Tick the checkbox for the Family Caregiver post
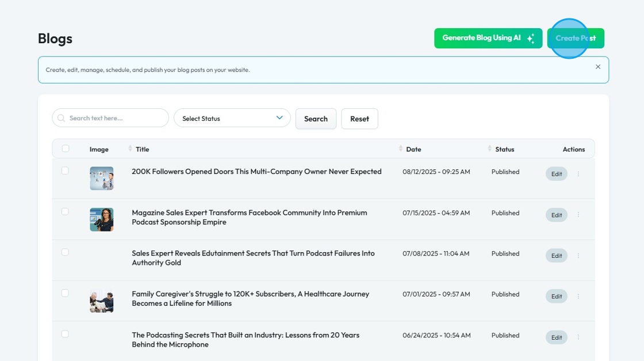 tap(65, 293)
